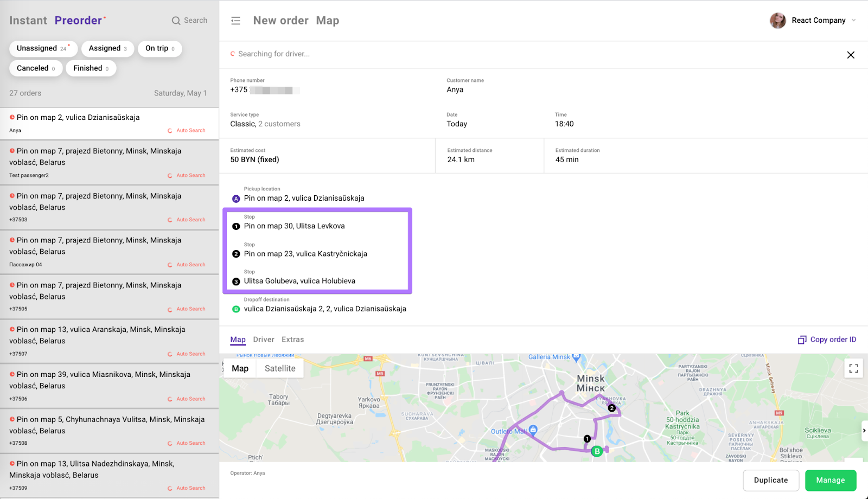
Task: Click the dropoff B marker icon
Action: pos(236,309)
